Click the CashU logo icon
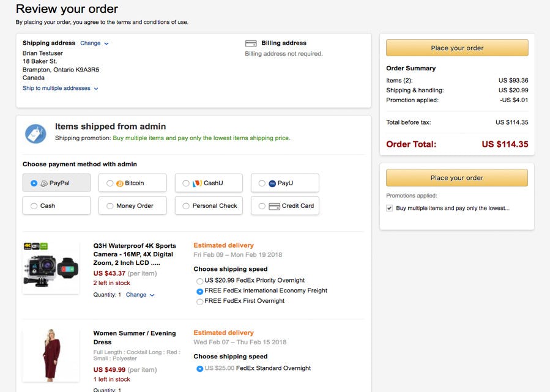Image resolution: width=550 pixels, height=392 pixels. pyautogui.click(x=197, y=183)
